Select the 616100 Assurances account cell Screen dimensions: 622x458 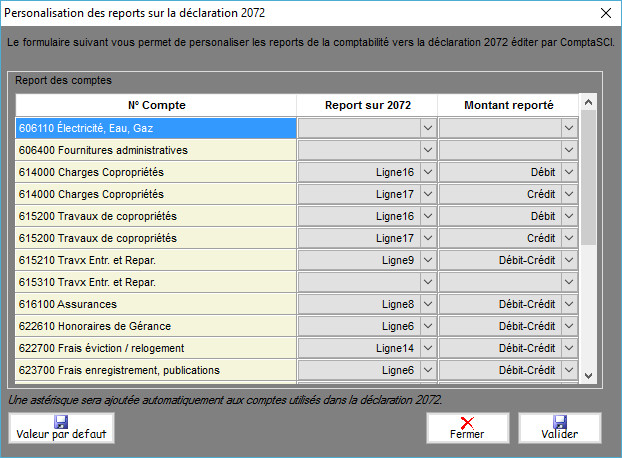(x=156, y=304)
